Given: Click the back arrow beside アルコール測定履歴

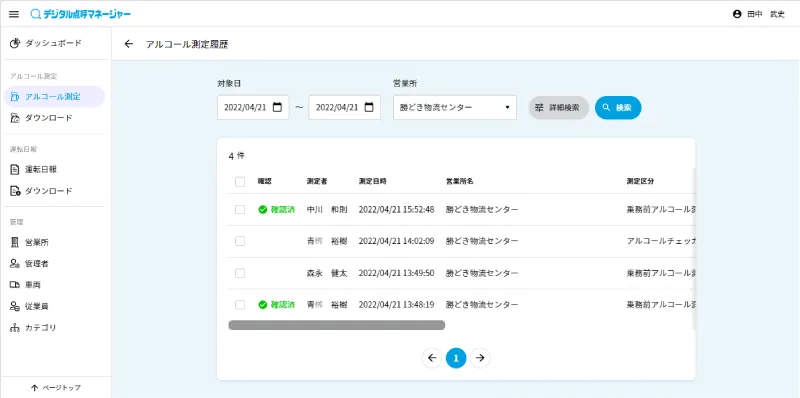Looking at the screenshot, I should (x=129, y=44).
